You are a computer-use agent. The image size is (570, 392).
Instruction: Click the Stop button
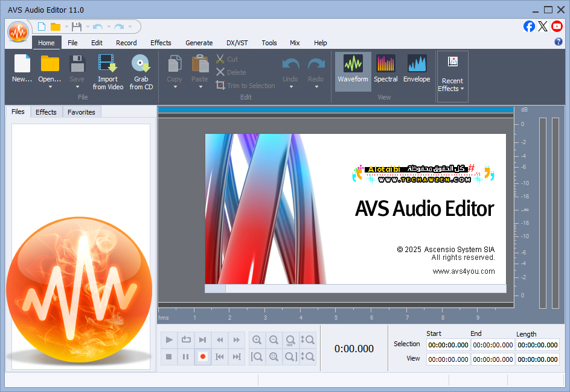pos(168,357)
